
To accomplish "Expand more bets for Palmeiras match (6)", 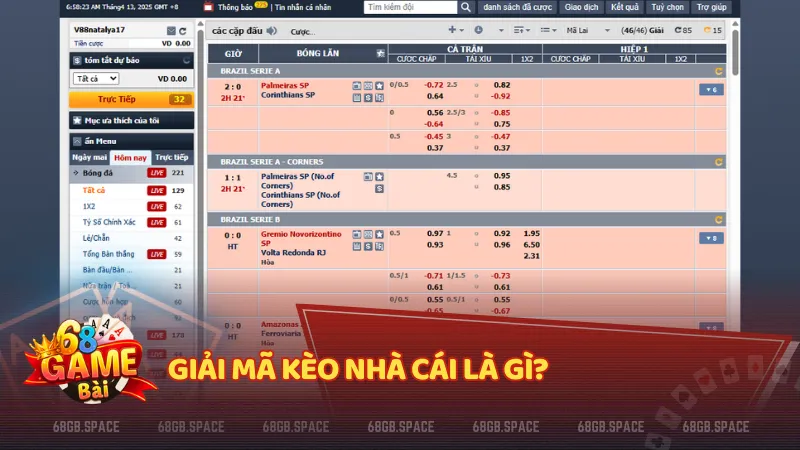I will pyautogui.click(x=710, y=90).
